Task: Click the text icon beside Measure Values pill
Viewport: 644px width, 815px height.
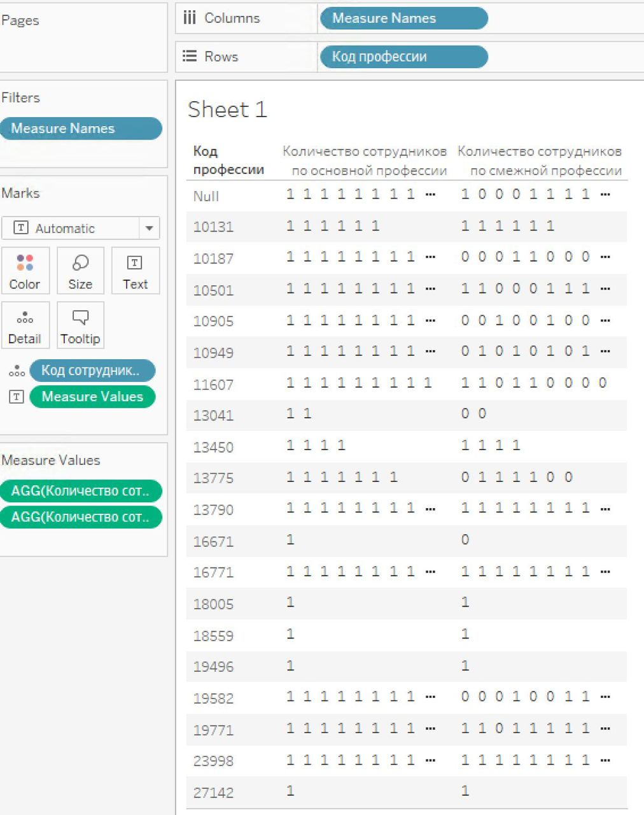Action: 17,397
